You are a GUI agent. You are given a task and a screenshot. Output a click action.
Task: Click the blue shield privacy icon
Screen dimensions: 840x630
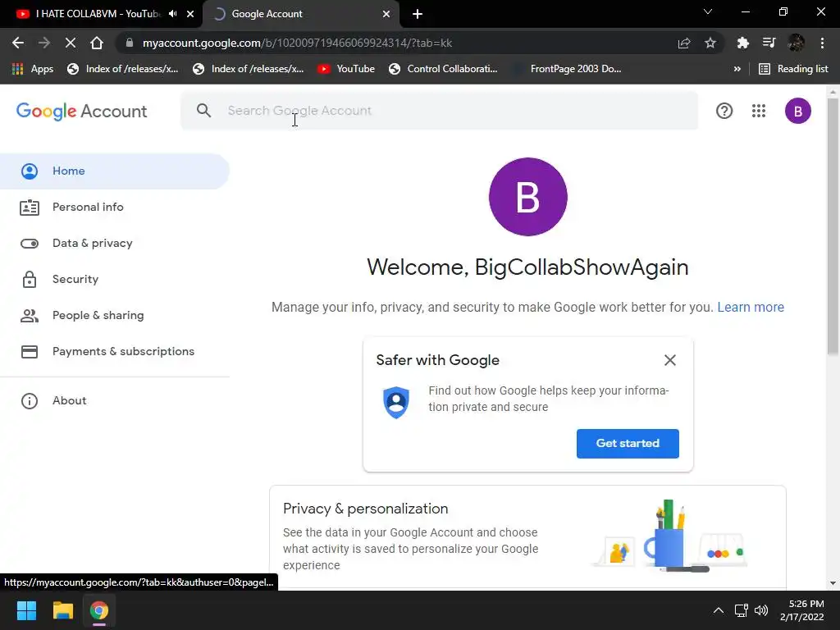[396, 402]
